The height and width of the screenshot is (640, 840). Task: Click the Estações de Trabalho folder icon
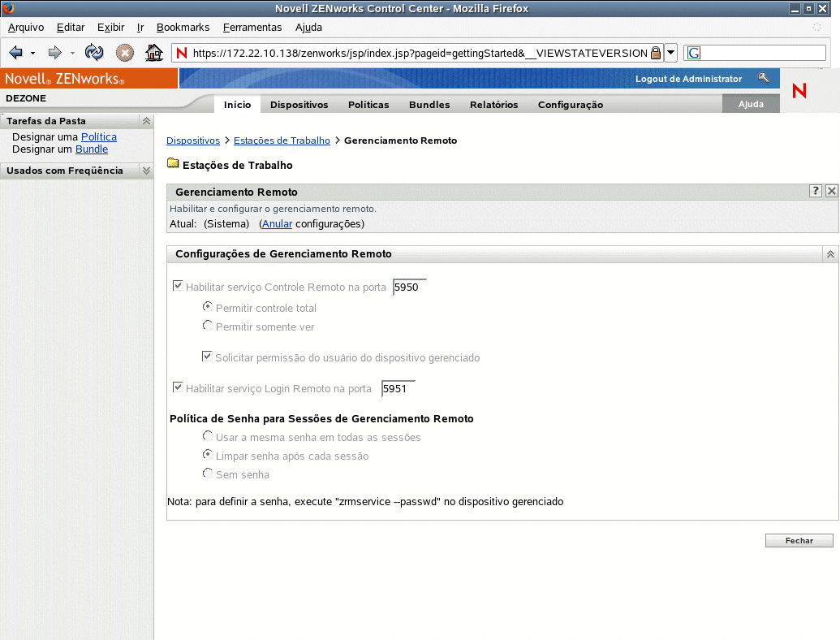pos(173,163)
